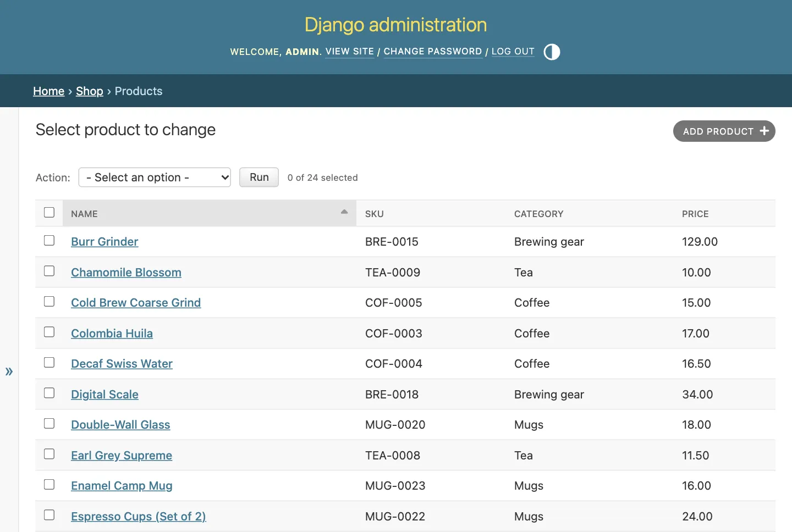Image resolution: width=792 pixels, height=532 pixels.
Task: Click the Run button
Action: 259,178
